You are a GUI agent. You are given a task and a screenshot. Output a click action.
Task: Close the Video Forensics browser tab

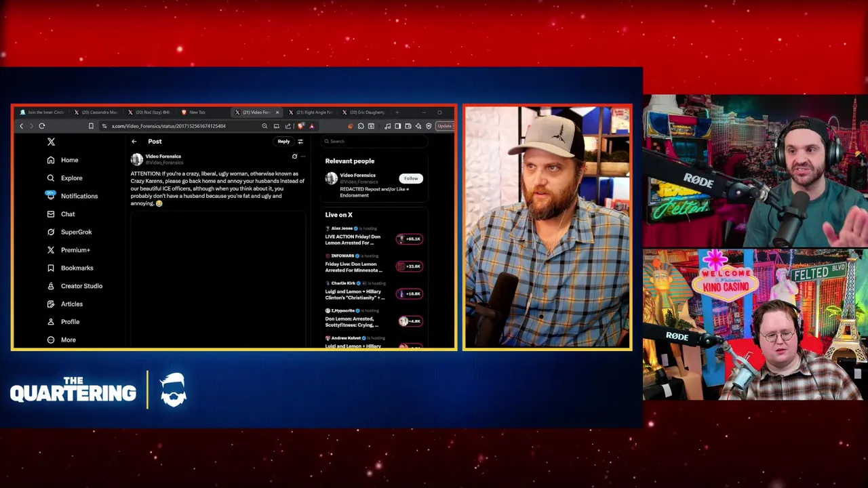pyautogui.click(x=277, y=112)
